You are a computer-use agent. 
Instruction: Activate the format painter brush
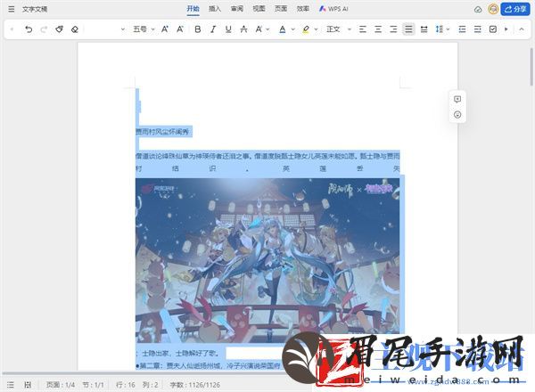pyautogui.click(x=59, y=29)
